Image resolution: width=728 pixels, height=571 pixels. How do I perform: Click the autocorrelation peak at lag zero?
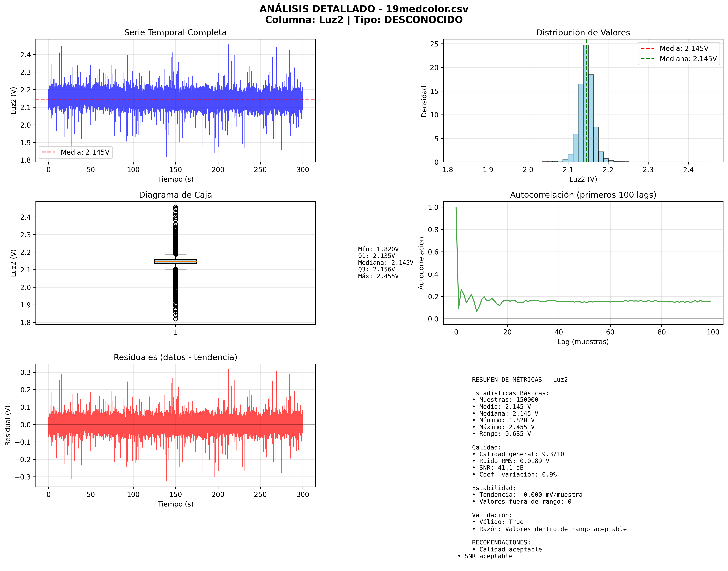point(456,208)
